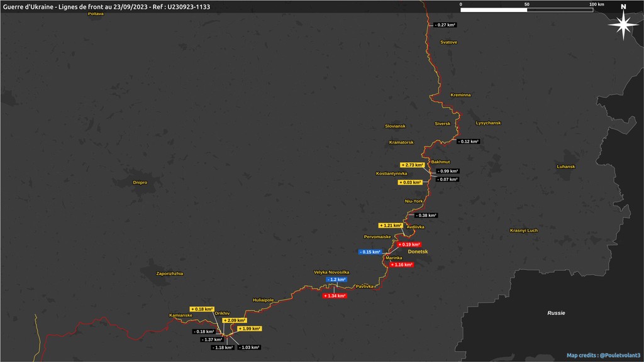Click the - 0.18 km² black tag
The width and height of the screenshot is (644, 362).
click(204, 332)
